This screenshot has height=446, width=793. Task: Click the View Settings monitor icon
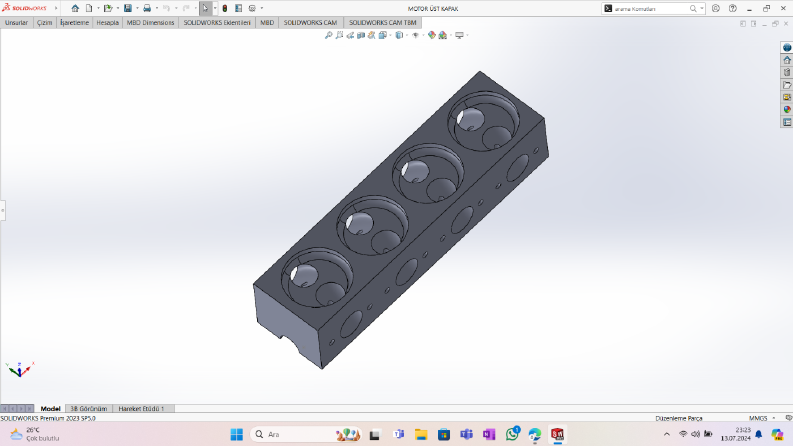[459, 35]
